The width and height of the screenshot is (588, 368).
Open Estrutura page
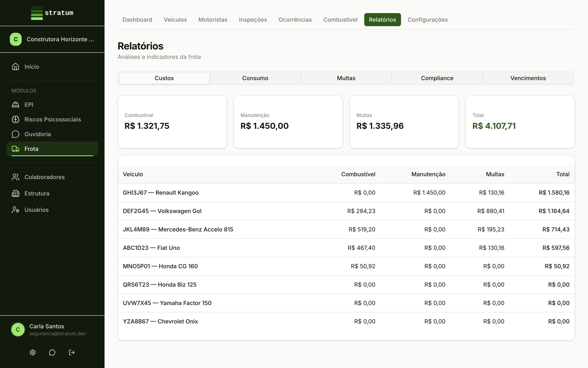pos(52,193)
